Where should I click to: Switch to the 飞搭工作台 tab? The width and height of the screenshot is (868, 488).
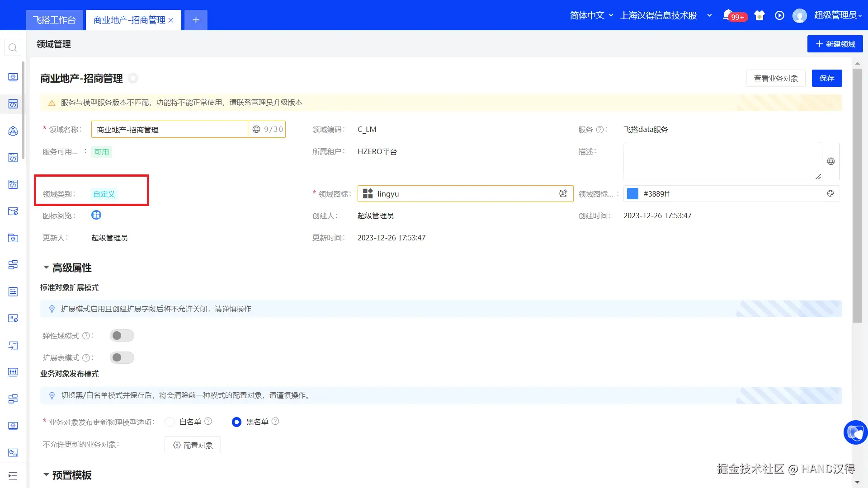coord(54,20)
